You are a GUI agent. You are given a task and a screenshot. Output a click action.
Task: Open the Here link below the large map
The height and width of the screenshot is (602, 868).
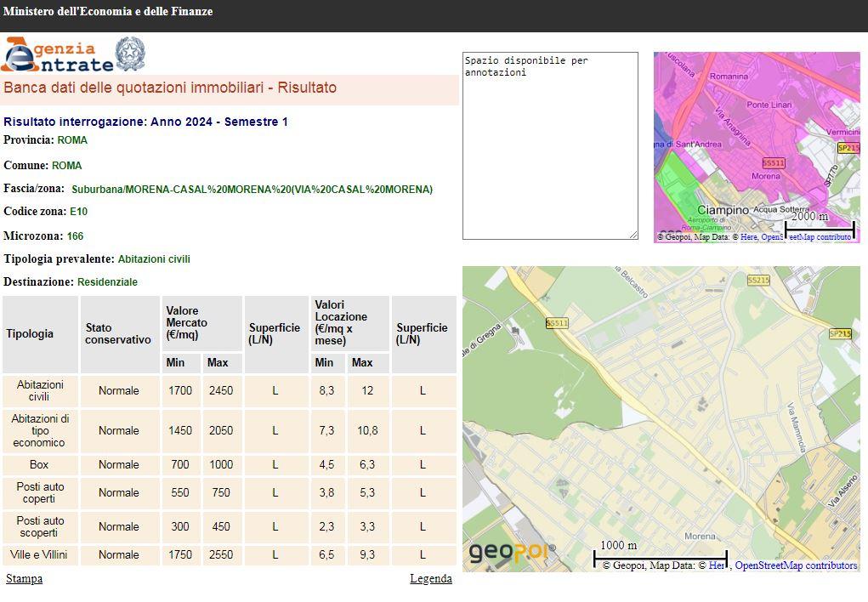pos(717,565)
